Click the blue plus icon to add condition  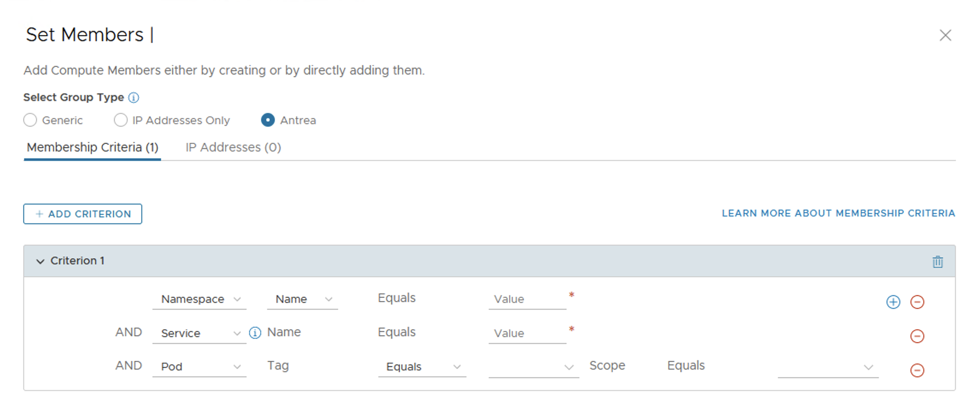point(893,302)
